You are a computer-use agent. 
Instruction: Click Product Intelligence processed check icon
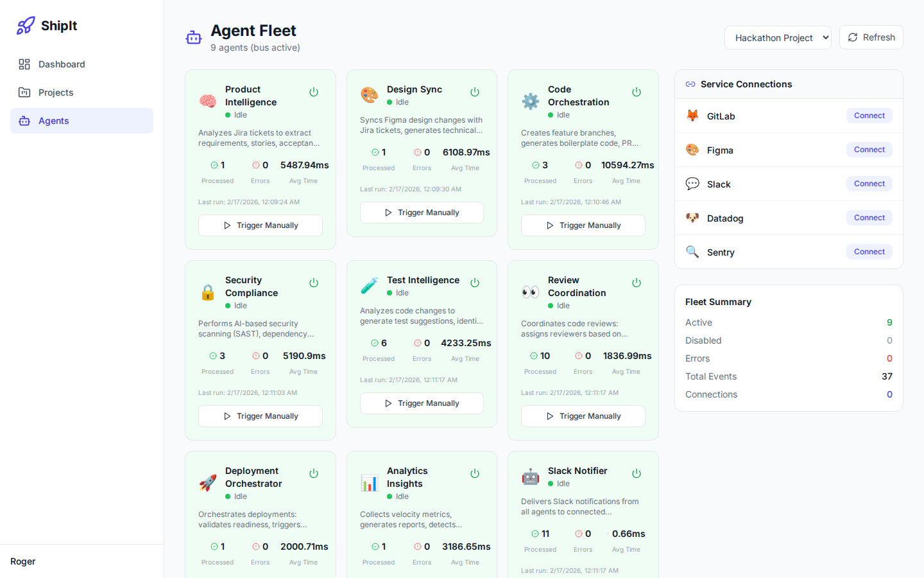214,165
